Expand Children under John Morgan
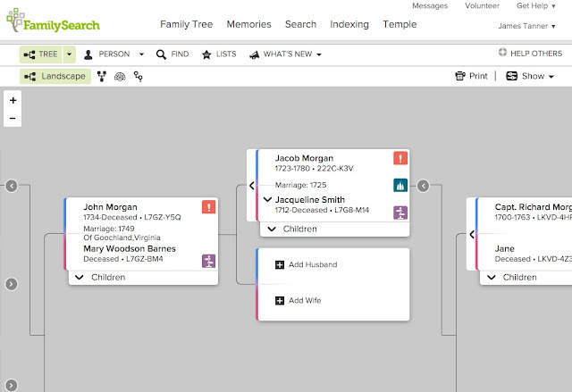Image resolution: width=572 pixels, height=392 pixels. (x=99, y=278)
